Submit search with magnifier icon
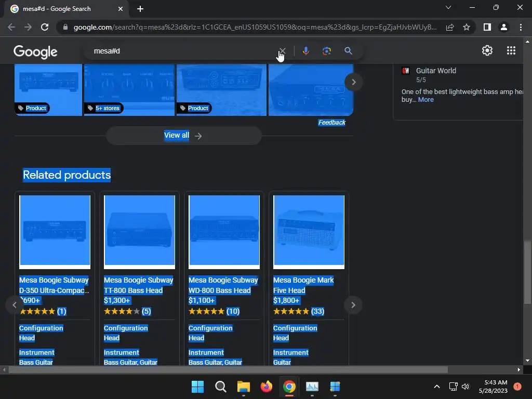 tap(348, 51)
